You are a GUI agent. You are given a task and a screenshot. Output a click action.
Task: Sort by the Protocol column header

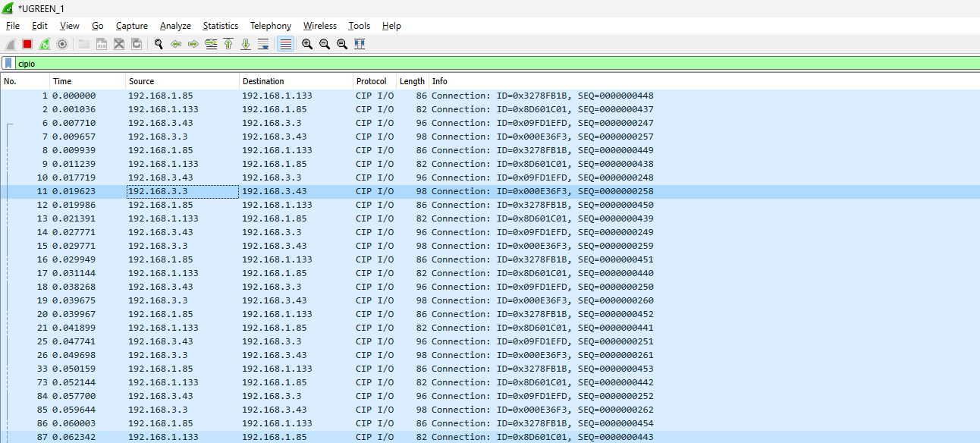[x=375, y=81]
